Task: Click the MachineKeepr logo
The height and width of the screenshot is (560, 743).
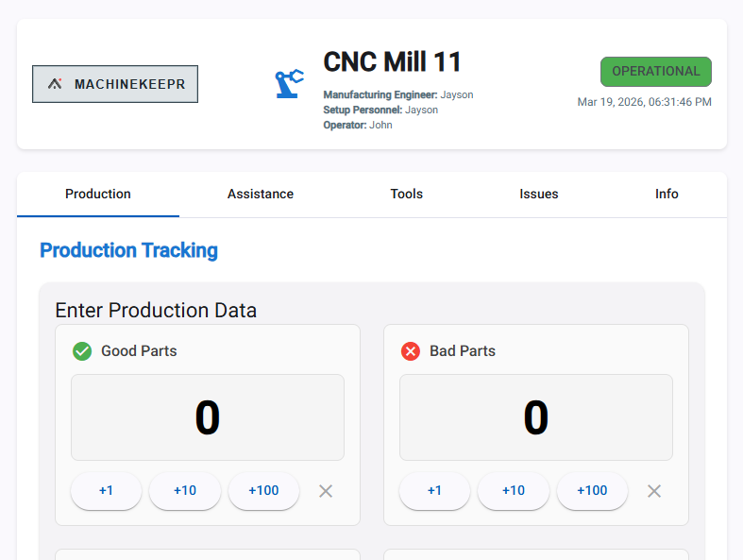Action: click(x=115, y=84)
